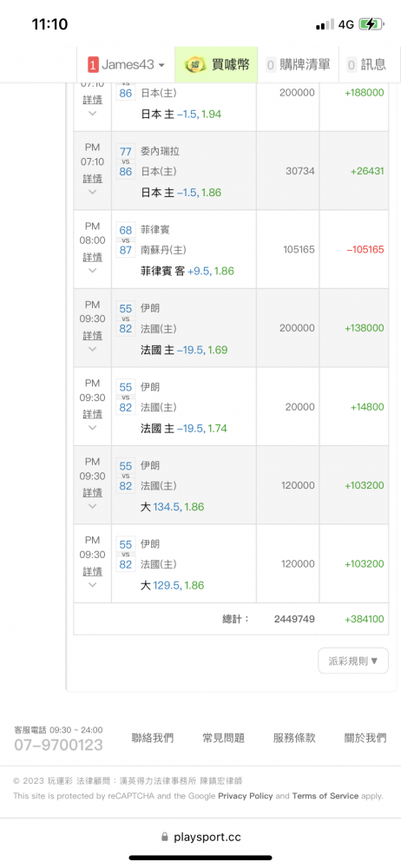Open the Google Privacy Policy link
Viewport: 401px width, 868px height.
pyautogui.click(x=246, y=796)
